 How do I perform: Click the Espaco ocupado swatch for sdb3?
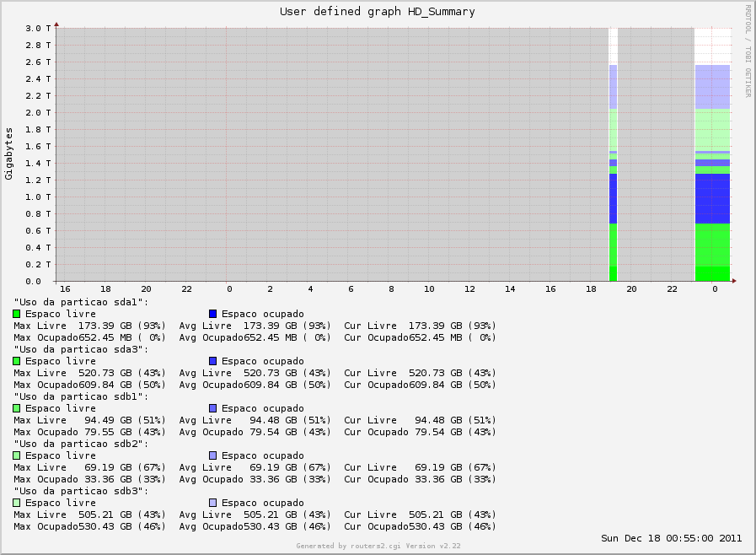coord(212,502)
